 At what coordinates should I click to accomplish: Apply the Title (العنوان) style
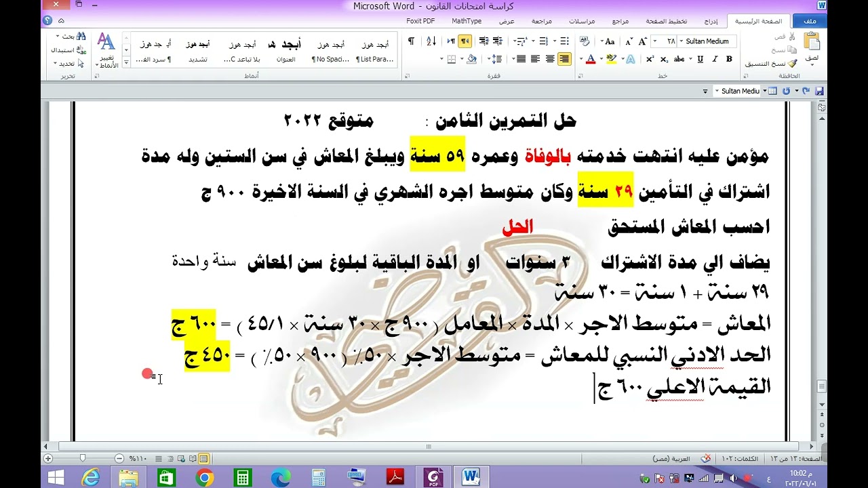click(285, 51)
